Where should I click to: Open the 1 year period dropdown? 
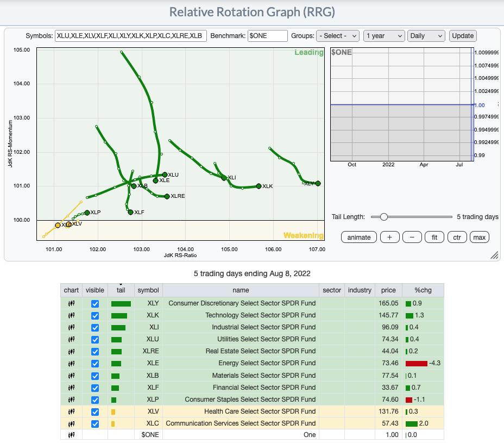pos(384,36)
